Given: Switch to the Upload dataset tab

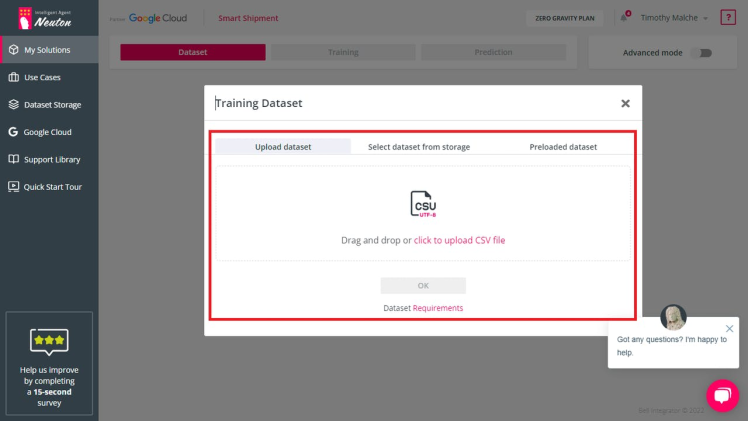Looking at the screenshot, I should click(283, 147).
